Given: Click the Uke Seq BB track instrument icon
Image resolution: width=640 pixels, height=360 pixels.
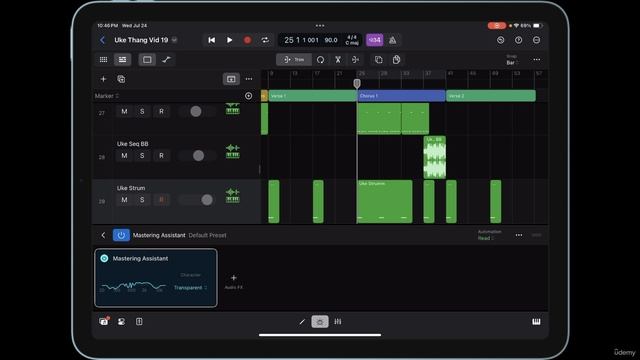Looking at the screenshot, I should click(x=233, y=151).
